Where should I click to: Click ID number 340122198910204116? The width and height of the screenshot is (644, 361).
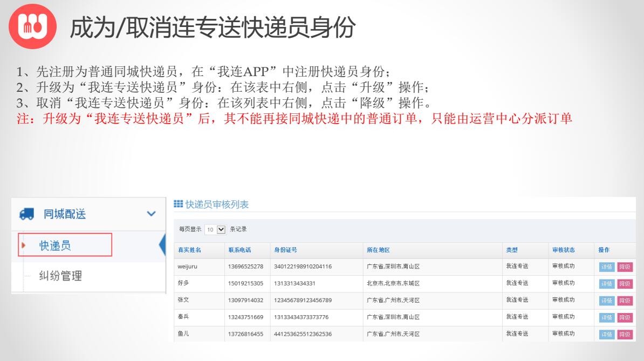[303, 267]
